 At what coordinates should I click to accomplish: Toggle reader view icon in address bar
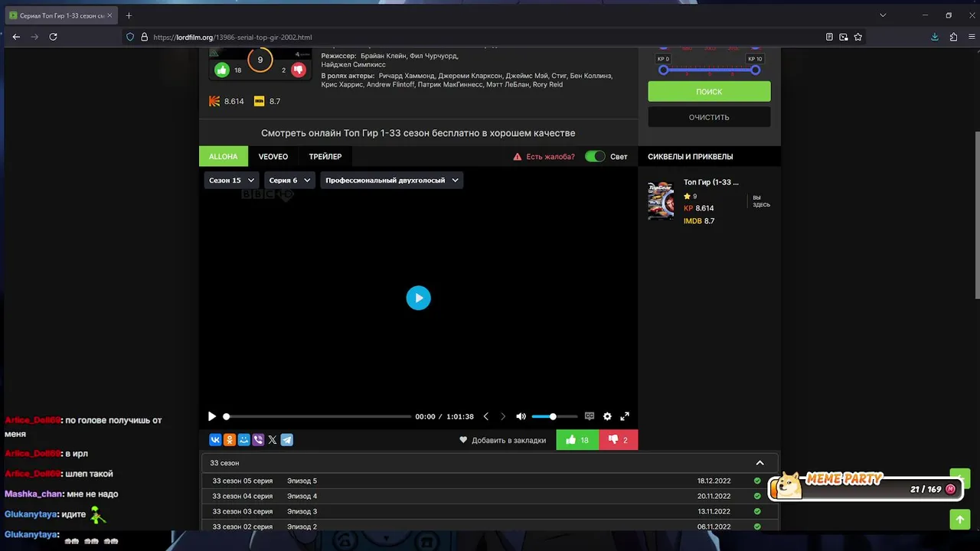click(829, 37)
